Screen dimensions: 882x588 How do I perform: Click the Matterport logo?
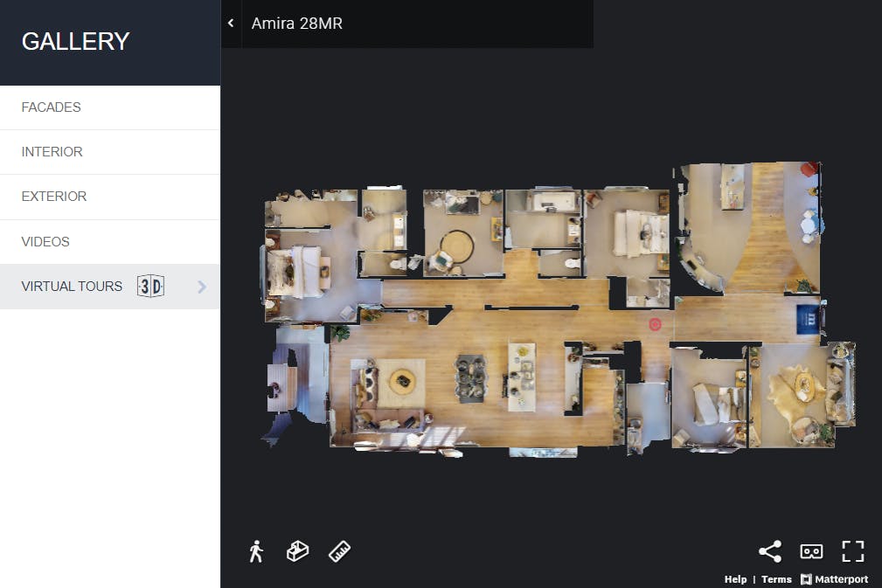tap(834, 579)
